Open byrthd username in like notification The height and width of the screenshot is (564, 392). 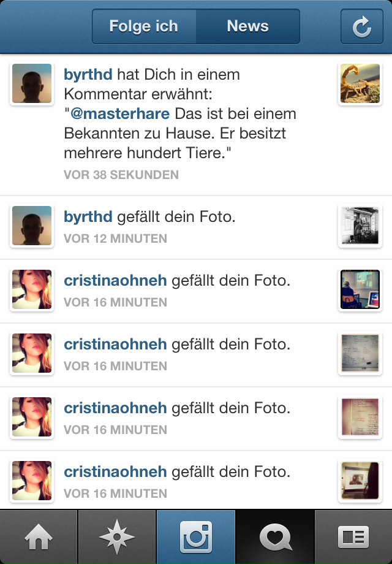pos(88,216)
